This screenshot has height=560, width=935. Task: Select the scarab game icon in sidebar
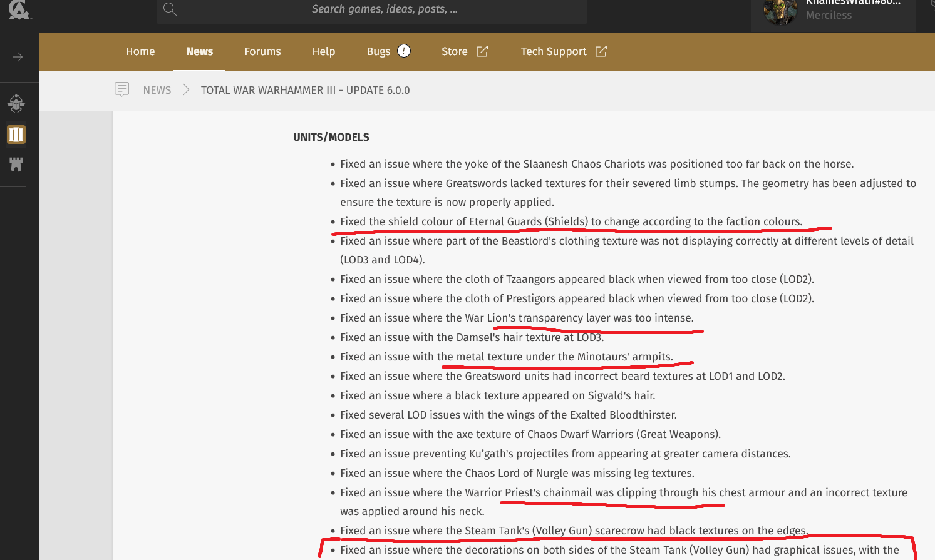17,103
